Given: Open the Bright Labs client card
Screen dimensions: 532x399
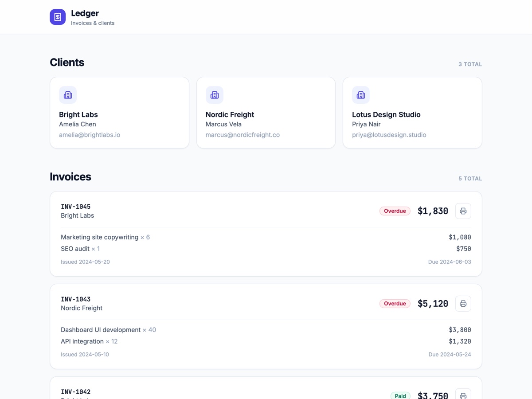Looking at the screenshot, I should point(119,113).
